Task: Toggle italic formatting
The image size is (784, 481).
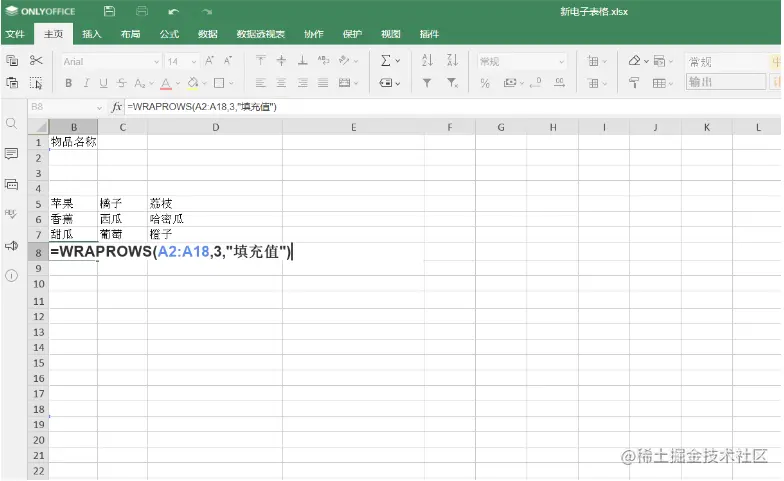Action: pyautogui.click(x=86, y=83)
